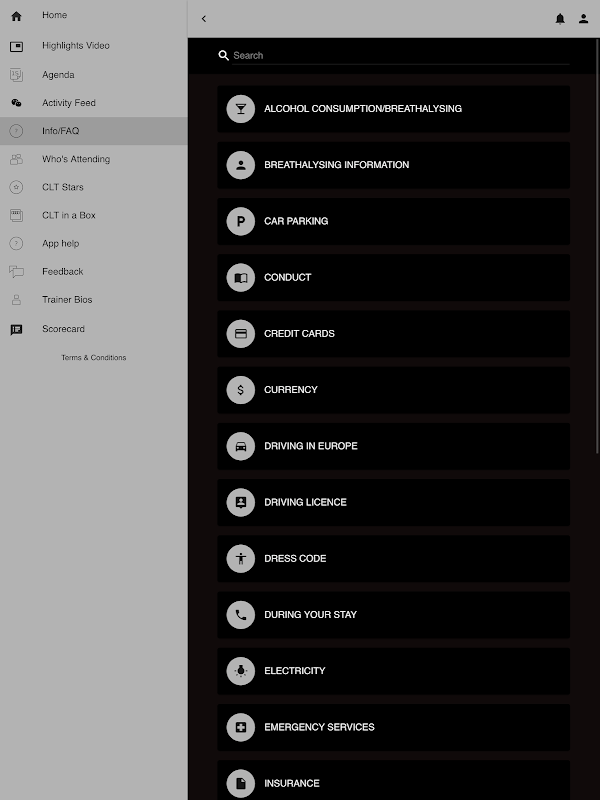
Task: Select CLT Stars in the side menu
Action: click(63, 187)
